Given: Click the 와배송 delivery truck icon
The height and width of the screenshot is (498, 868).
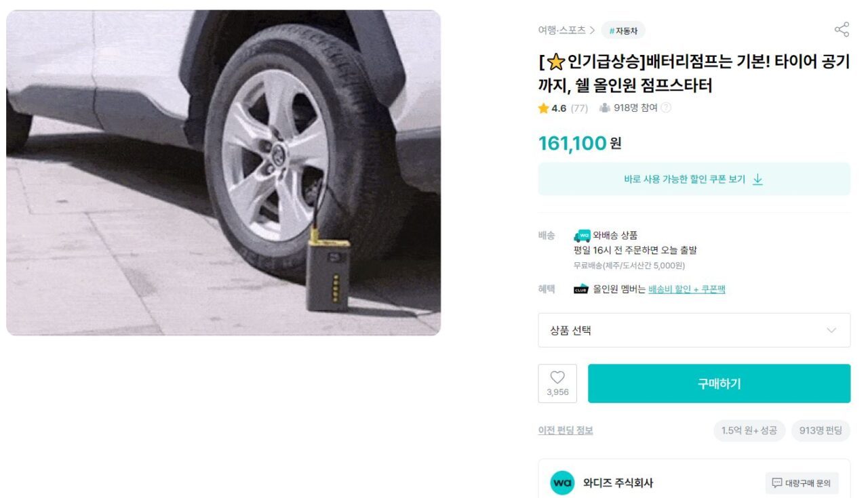Looking at the screenshot, I should click(582, 236).
